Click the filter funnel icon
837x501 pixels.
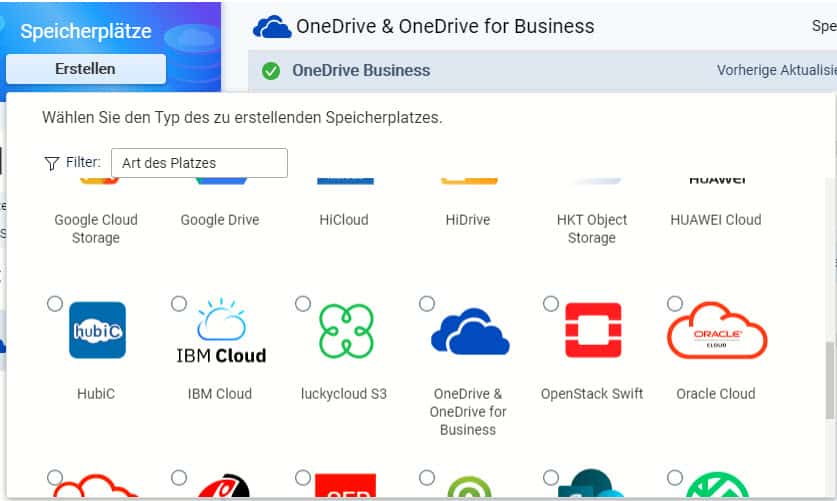pos(51,163)
